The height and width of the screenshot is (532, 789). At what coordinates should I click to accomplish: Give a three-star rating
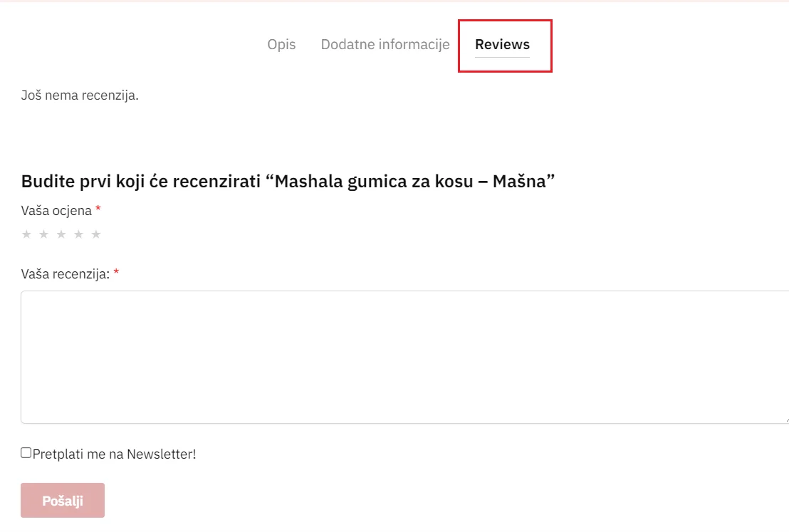coord(61,234)
